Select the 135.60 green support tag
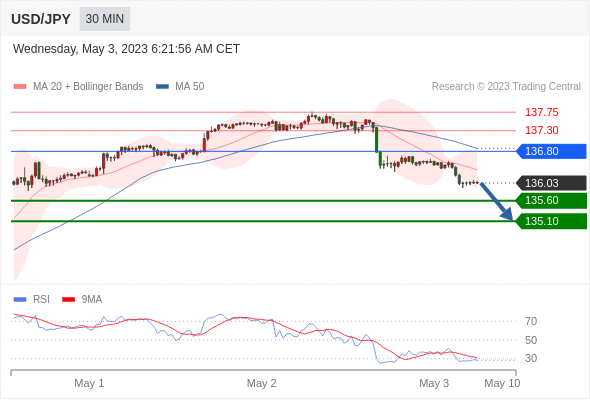 click(552, 200)
